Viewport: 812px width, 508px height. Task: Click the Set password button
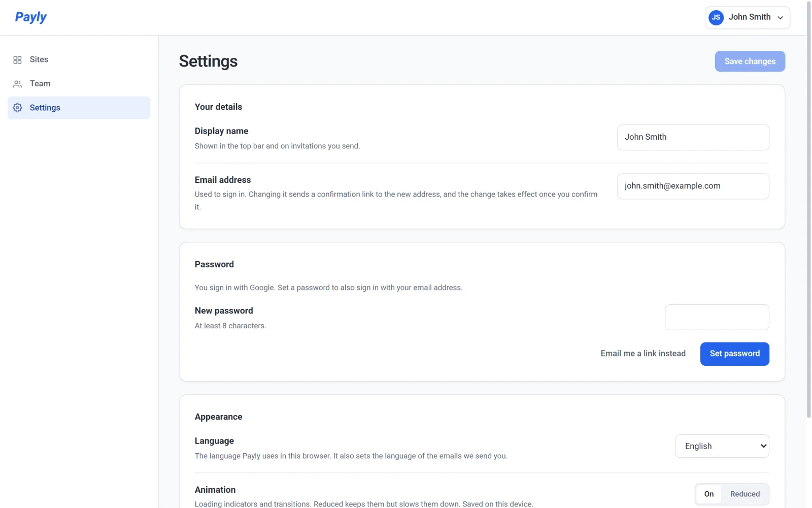pos(734,354)
